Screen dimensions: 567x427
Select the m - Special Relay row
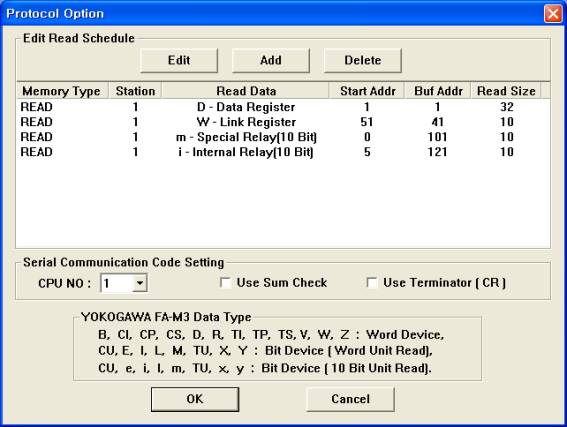[283, 137]
